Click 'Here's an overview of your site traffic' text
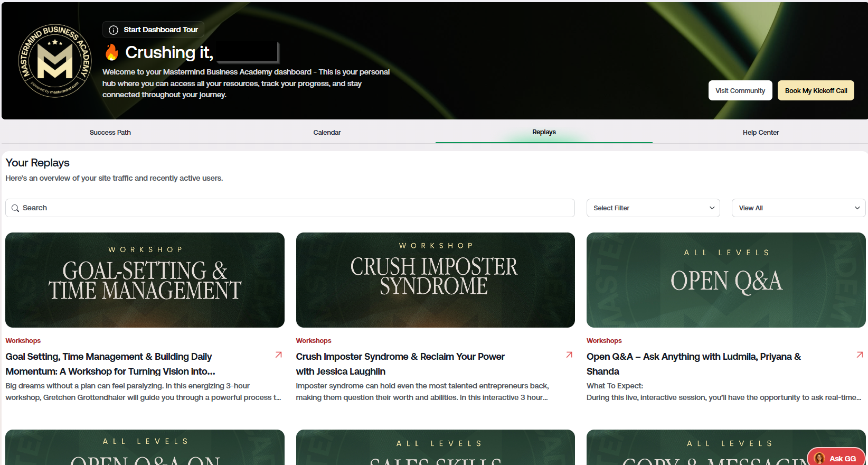 114,178
